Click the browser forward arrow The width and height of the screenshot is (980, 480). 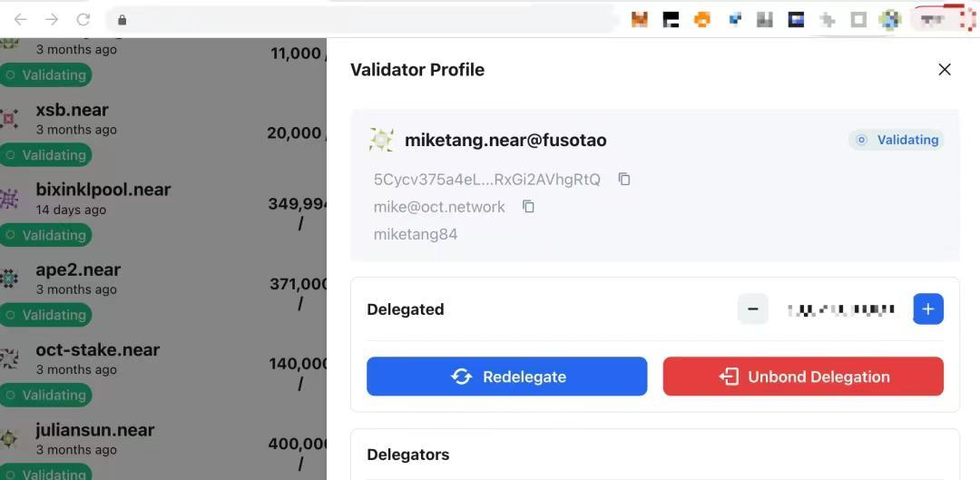(x=52, y=20)
